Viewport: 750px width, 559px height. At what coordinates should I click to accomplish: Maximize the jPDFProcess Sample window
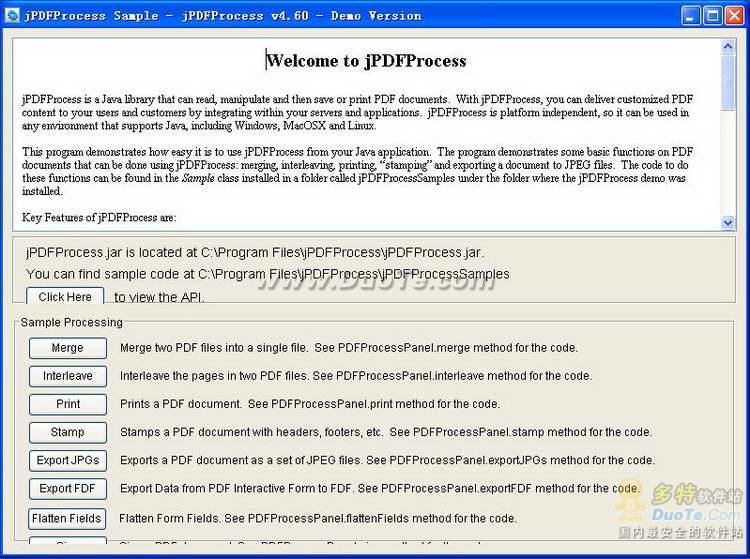(712, 16)
